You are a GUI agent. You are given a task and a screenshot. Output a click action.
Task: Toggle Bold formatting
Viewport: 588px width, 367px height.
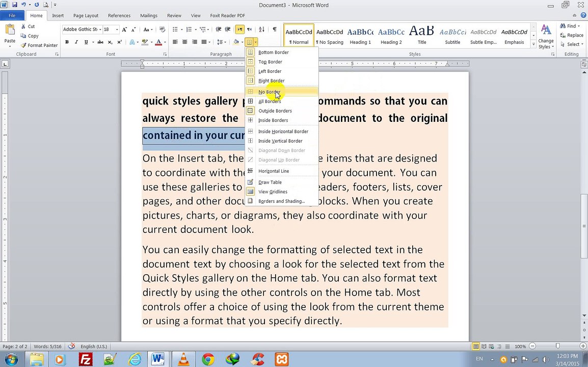[67, 42]
